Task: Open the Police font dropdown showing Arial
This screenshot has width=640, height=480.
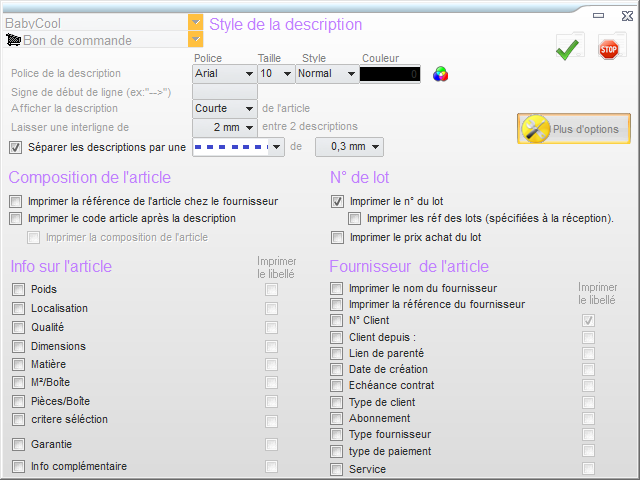Action: 248,74
